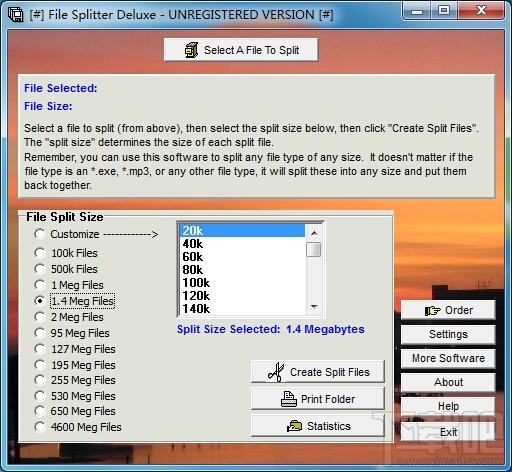Screen dimensions: 512x472
Task: Click the Print Folder button
Action: pos(318,399)
